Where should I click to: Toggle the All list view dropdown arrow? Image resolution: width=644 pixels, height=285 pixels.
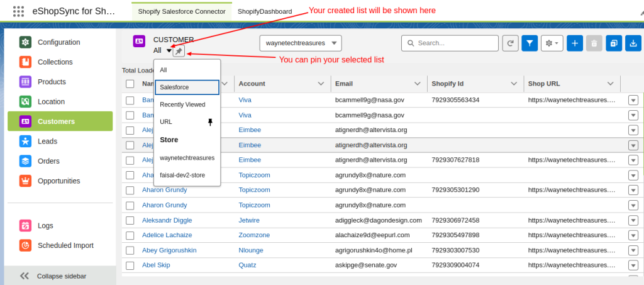click(169, 51)
